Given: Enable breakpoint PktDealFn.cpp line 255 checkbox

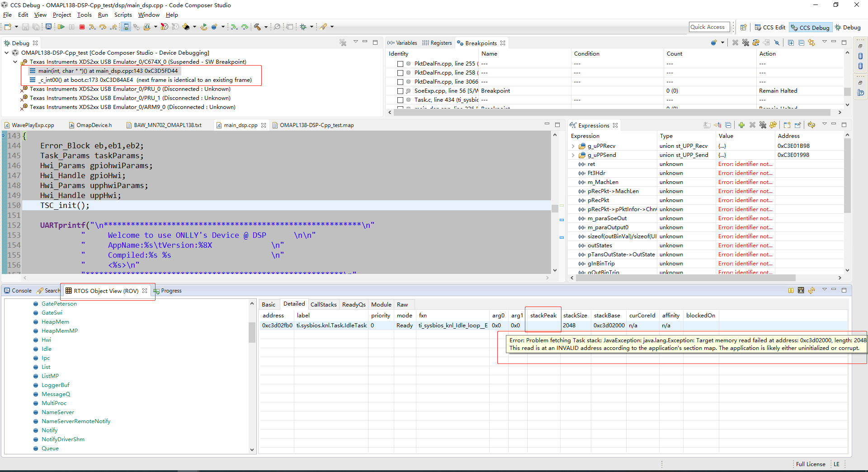Looking at the screenshot, I should pos(400,64).
